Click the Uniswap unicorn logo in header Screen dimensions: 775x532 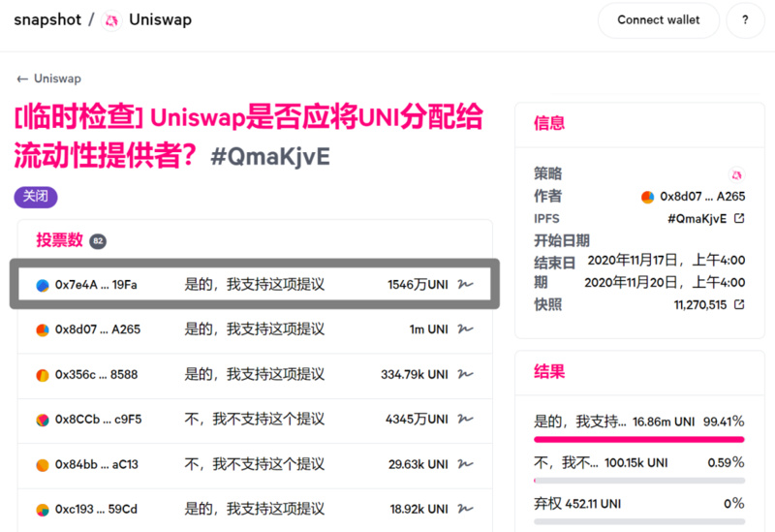coord(111,20)
